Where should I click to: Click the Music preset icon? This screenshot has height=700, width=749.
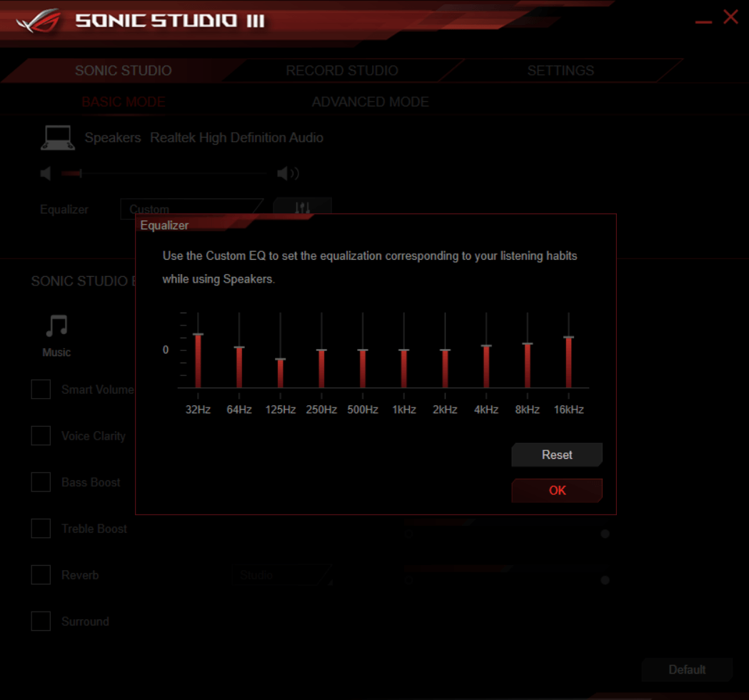click(56, 326)
